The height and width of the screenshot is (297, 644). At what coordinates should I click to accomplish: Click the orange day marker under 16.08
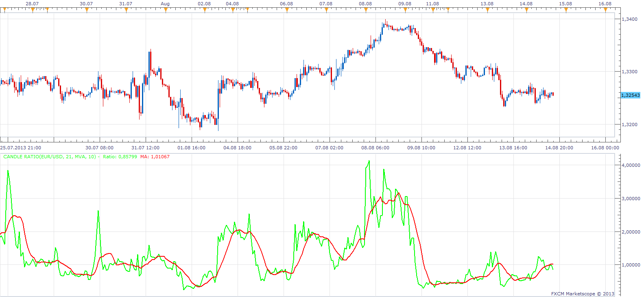[605, 9]
